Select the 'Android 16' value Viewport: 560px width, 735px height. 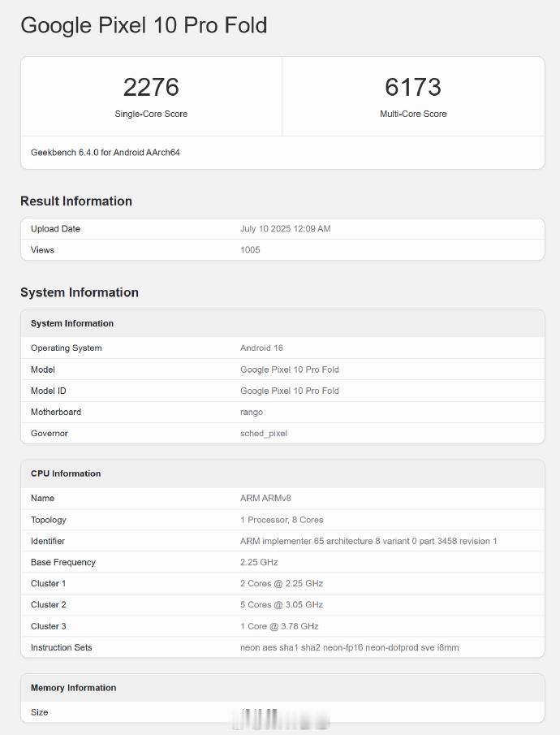click(x=261, y=348)
